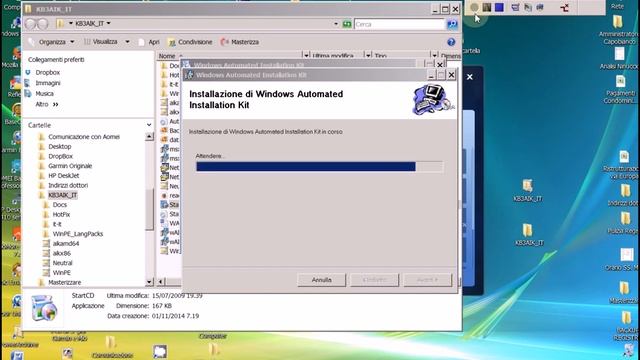Viewport: 640px width, 360px height.
Task: Click red arrow icon in recorder bar
Action: (x=564, y=7)
